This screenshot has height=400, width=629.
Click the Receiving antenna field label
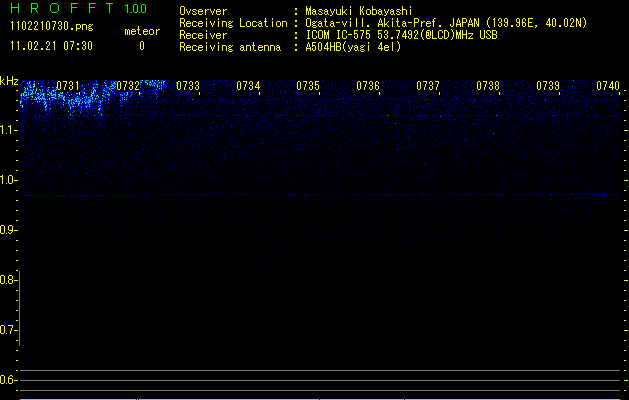pyautogui.click(x=230, y=47)
